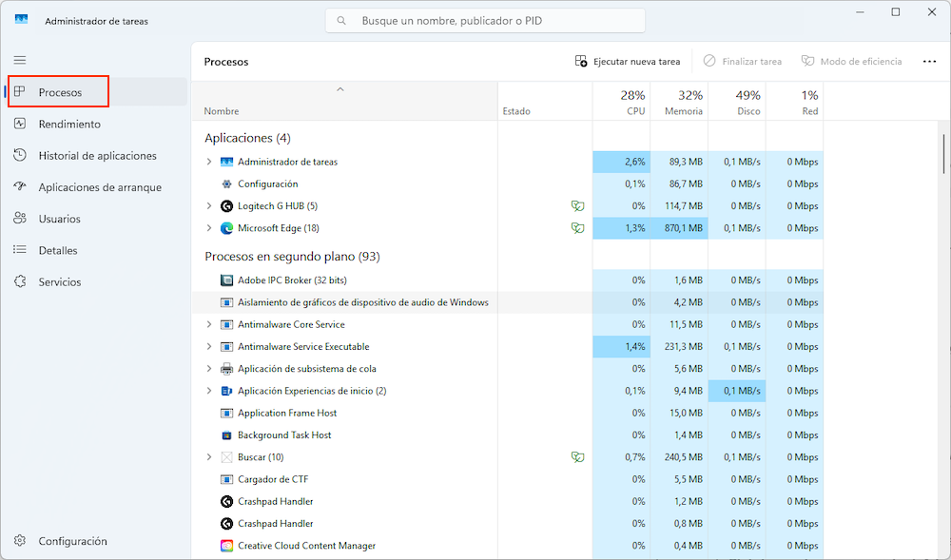Click the Modo de eficiencia button

(851, 62)
